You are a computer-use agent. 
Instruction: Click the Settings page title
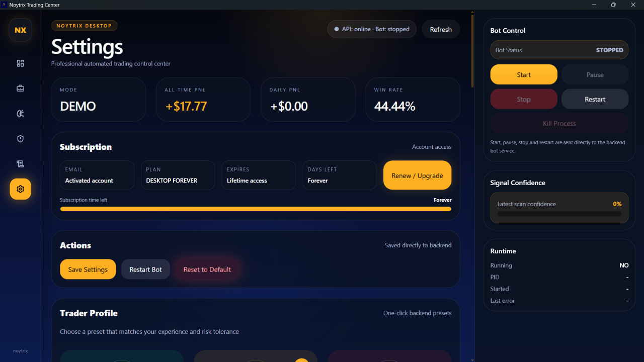tap(87, 47)
